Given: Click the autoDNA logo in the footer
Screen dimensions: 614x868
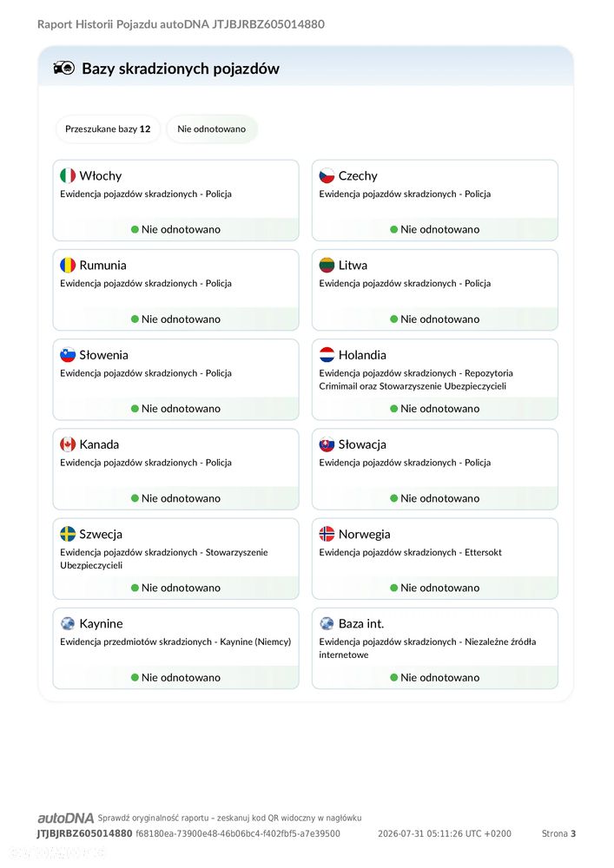Looking at the screenshot, I should point(65,819).
